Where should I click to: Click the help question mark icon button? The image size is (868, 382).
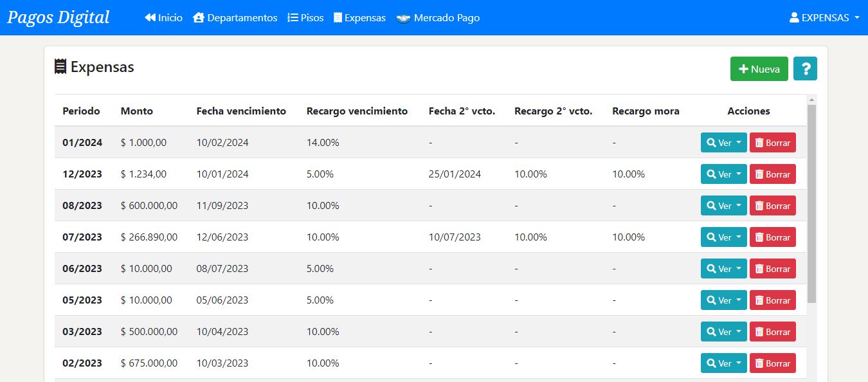tap(805, 69)
